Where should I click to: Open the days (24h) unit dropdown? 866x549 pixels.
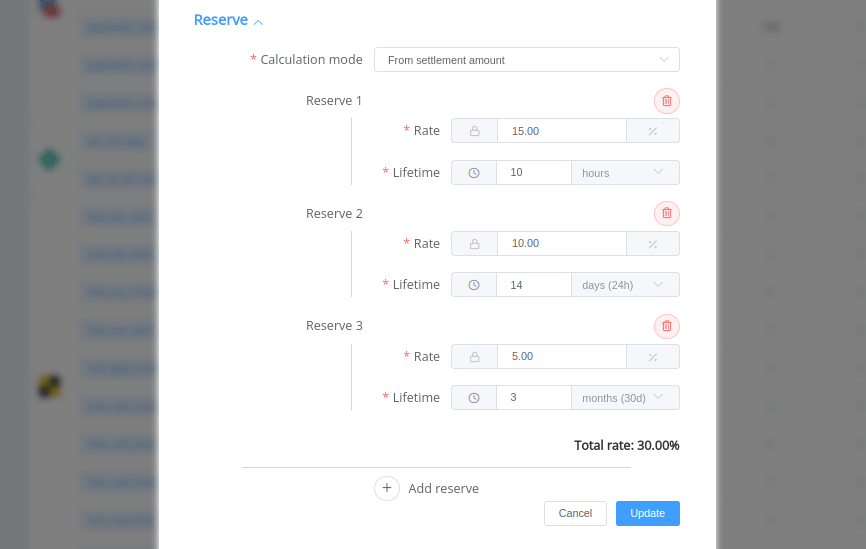[625, 285]
